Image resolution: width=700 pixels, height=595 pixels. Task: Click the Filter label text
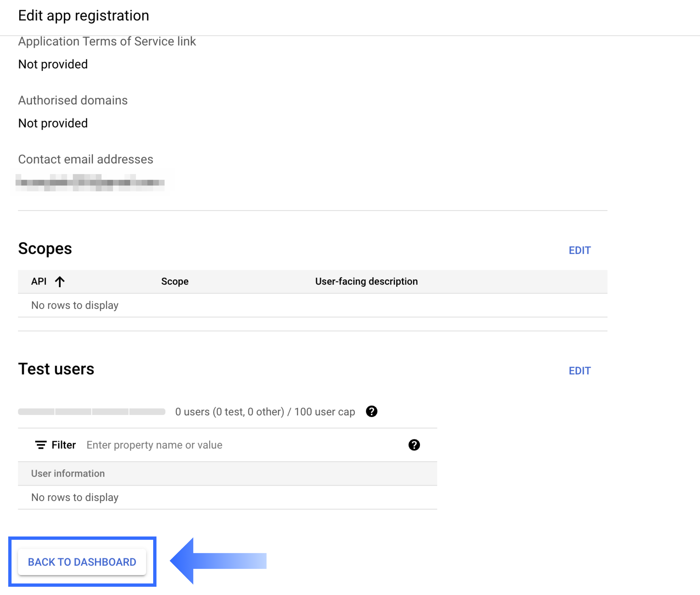[63, 445]
